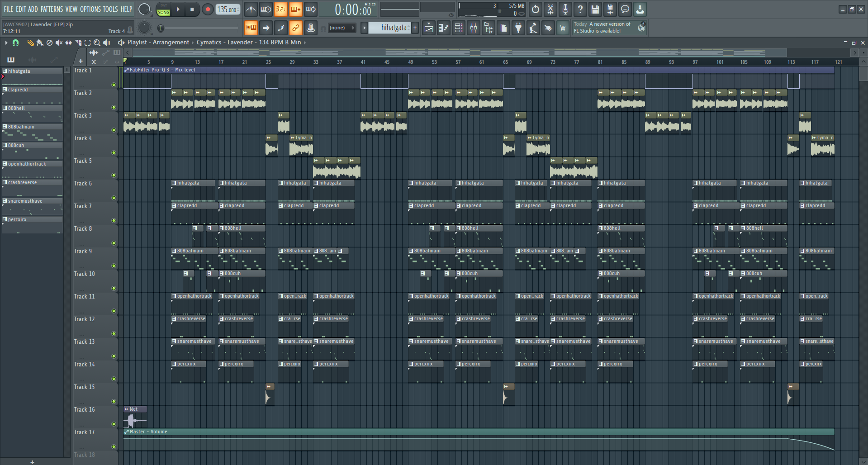Open the help question mark icon
The height and width of the screenshot is (465, 868).
pos(580,9)
